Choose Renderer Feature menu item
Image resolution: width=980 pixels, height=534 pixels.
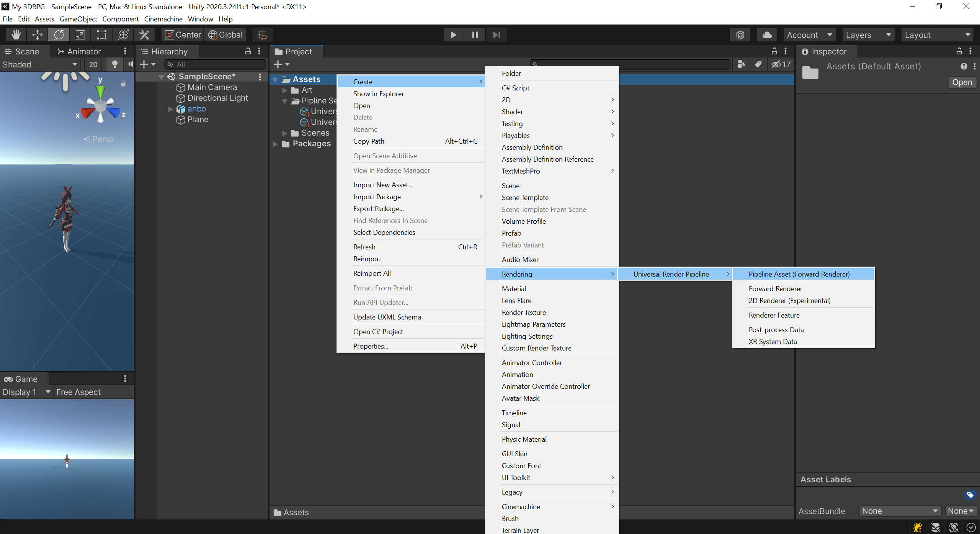[804, 315]
